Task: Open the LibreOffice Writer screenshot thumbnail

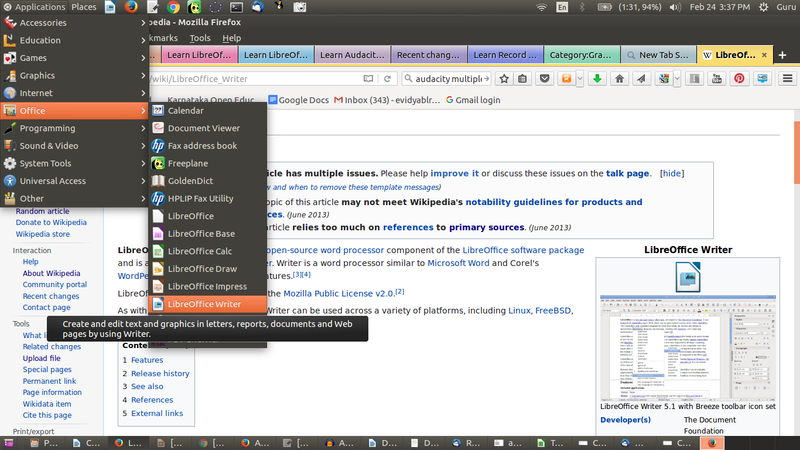Action: click(x=688, y=347)
